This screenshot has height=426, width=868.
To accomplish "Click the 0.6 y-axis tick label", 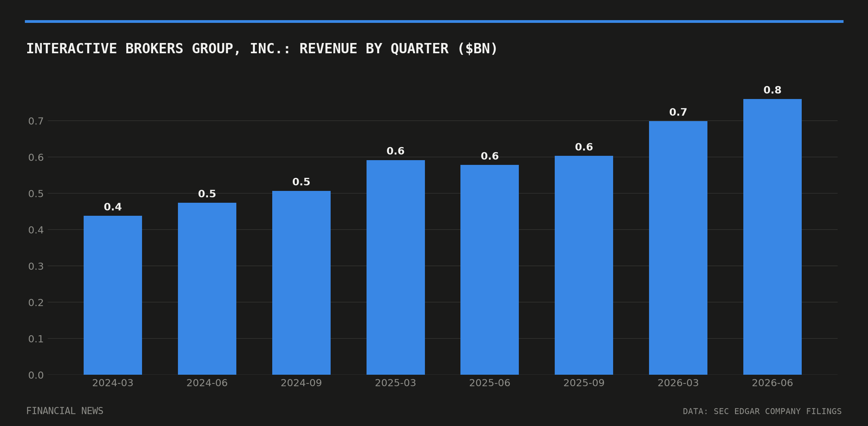I will tap(36, 157).
